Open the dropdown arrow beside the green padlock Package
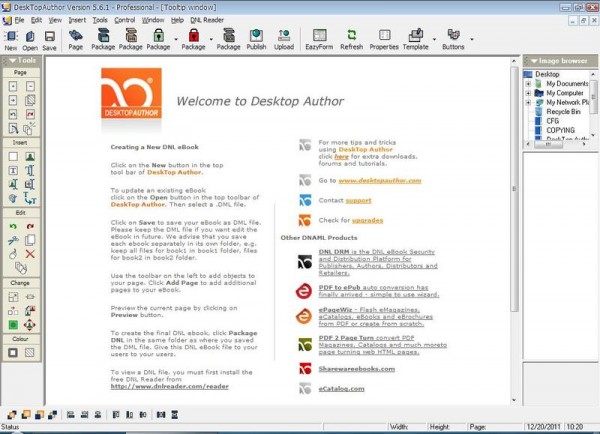The width and height of the screenshot is (600, 434). click(x=176, y=39)
